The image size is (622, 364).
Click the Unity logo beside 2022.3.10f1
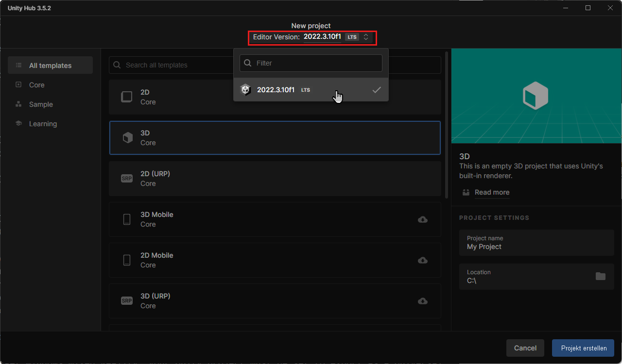tap(245, 89)
